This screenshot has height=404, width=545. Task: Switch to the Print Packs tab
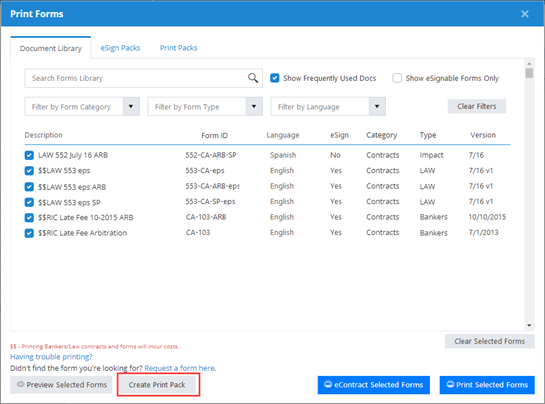[x=178, y=48]
